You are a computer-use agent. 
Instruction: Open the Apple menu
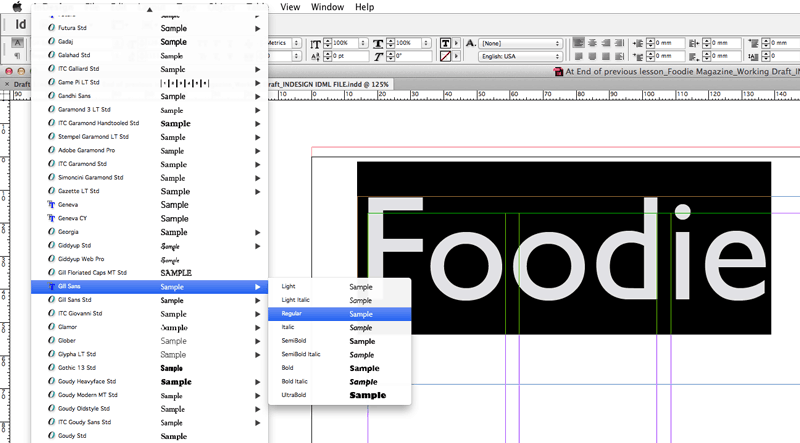pyautogui.click(x=17, y=7)
